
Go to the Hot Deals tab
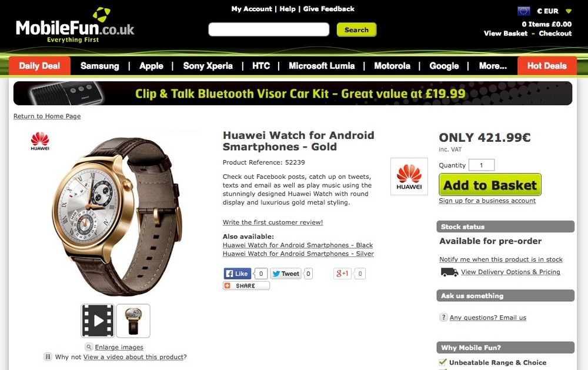547,66
